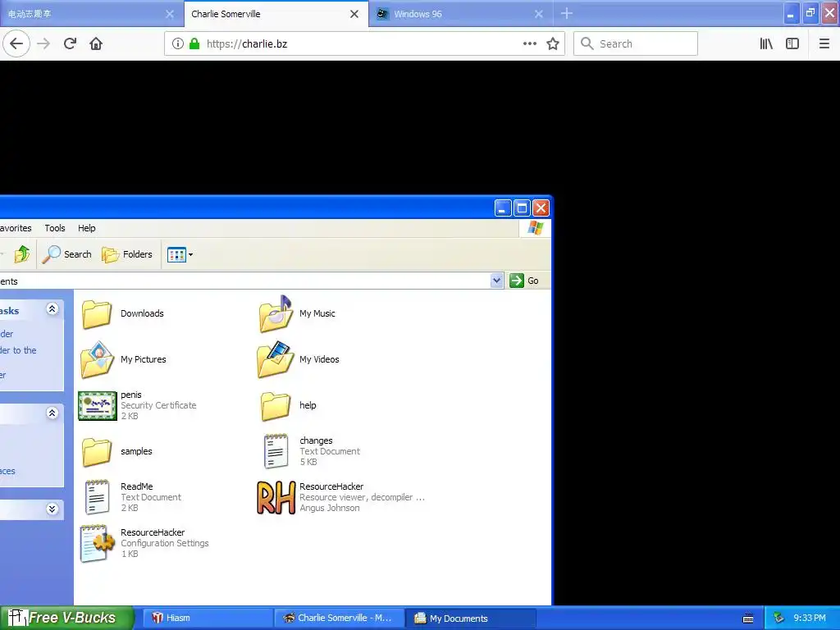Close the Charlie Somerville tab
This screenshot has height=630, width=840.
coord(354,15)
